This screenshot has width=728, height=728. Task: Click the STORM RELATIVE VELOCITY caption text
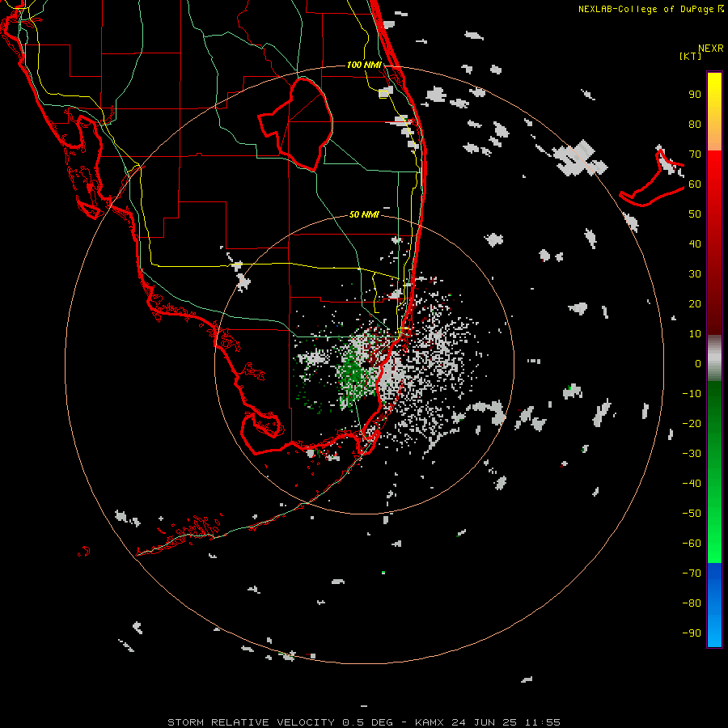(x=251, y=722)
